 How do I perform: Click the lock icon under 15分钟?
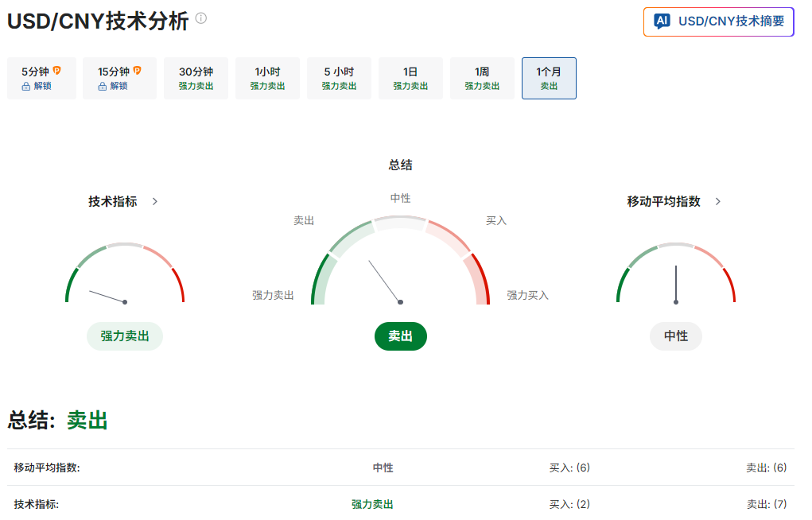103,86
